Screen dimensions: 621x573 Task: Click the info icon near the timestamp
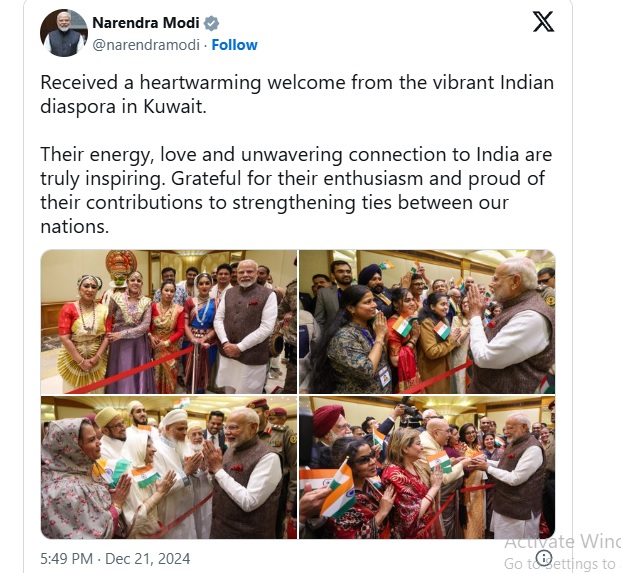(544, 557)
